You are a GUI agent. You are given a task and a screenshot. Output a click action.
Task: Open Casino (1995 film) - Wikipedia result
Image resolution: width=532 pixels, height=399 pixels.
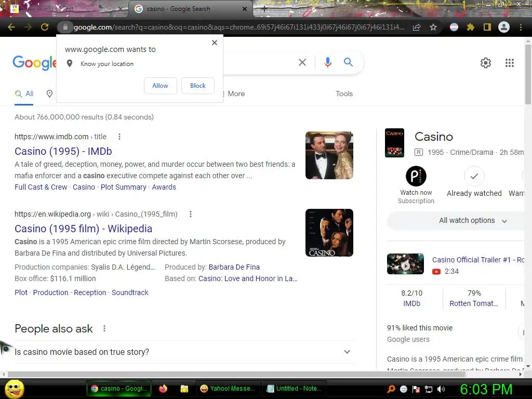coord(83,229)
